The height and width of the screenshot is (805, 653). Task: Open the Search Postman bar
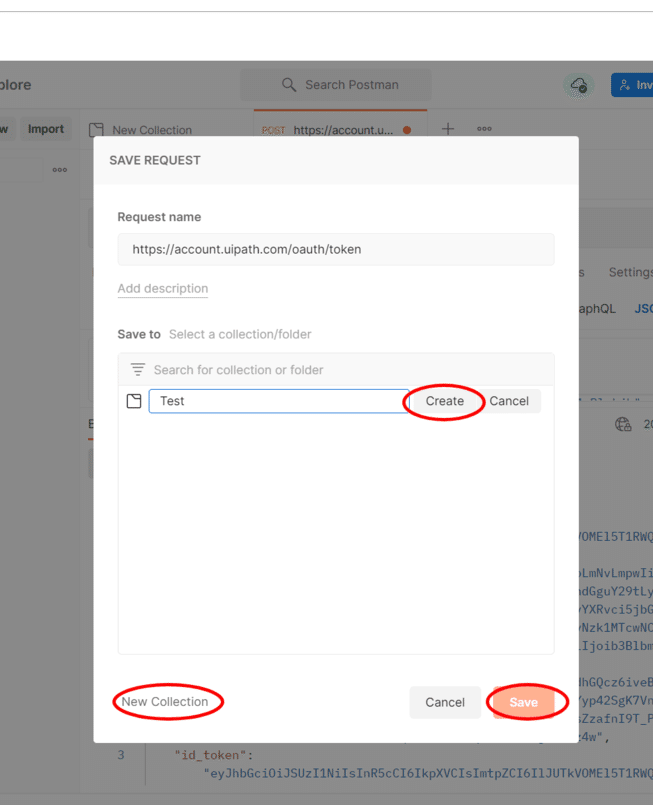point(336,85)
